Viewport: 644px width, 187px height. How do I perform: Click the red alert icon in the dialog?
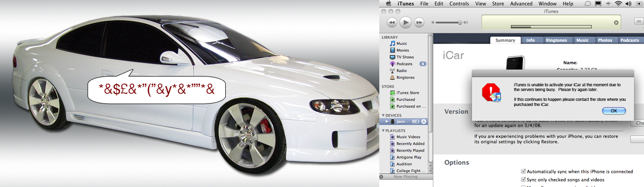pyautogui.click(x=491, y=92)
